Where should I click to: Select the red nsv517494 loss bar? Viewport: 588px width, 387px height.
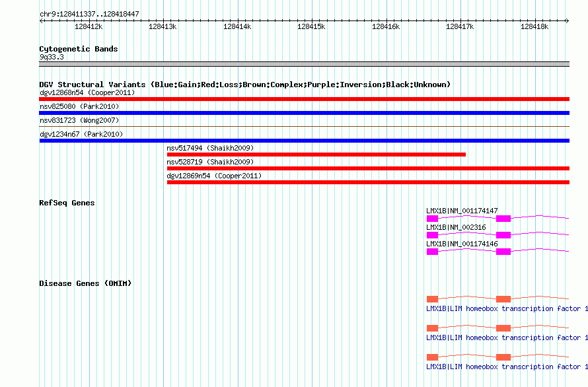point(316,155)
